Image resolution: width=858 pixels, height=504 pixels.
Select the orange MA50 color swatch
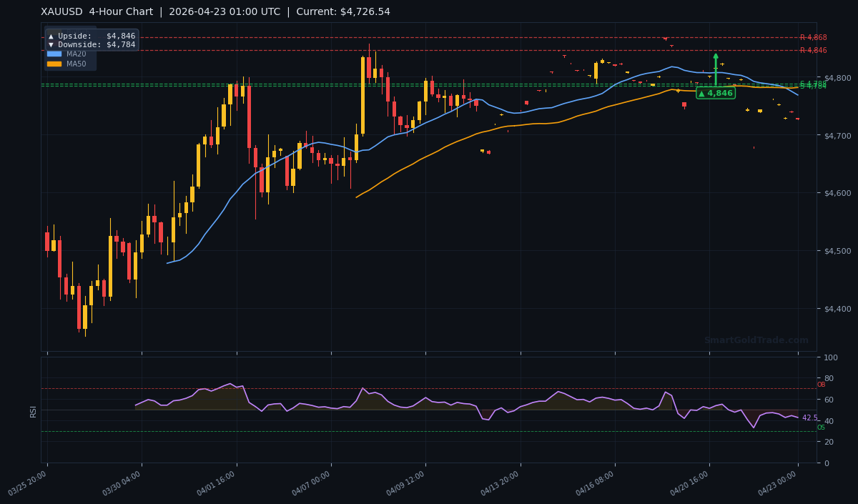tap(56, 64)
